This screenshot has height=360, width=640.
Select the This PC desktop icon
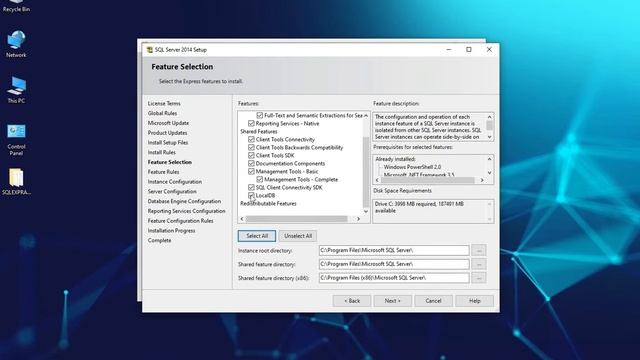click(16, 89)
